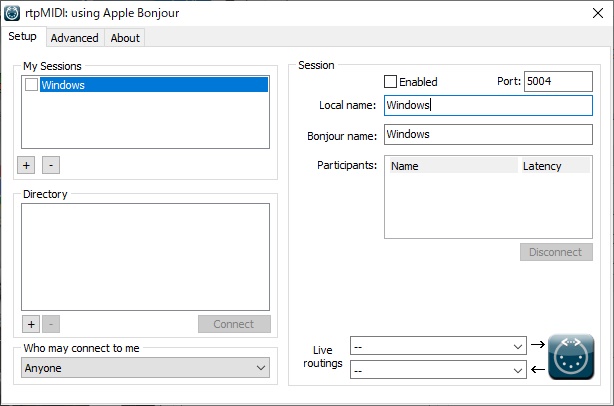Image resolution: width=614 pixels, height=406 pixels.
Task: Click the large MIDI connector icon
Action: 571,357
